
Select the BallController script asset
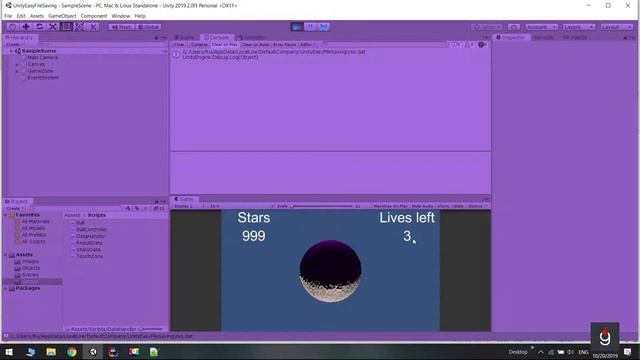[x=91, y=230]
